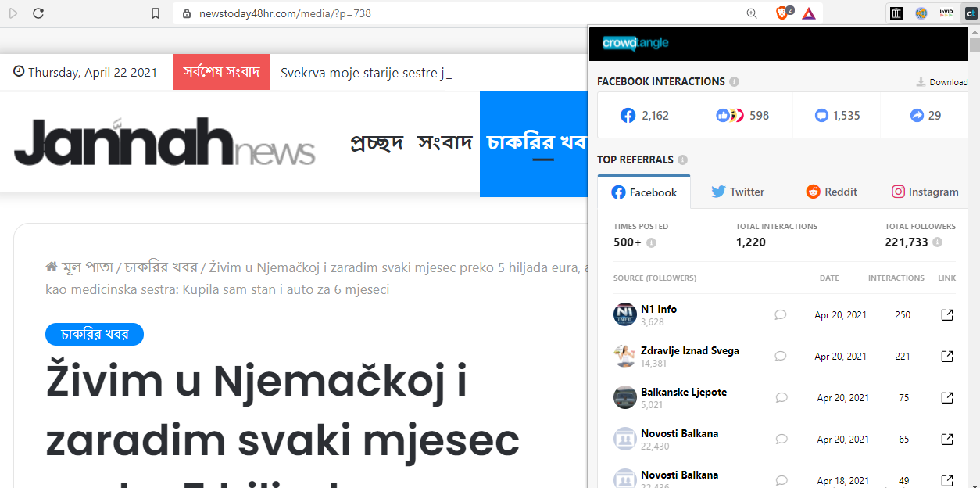Click the padlock site security icon
Viewport: 980px width, 488px height.
[x=186, y=13]
